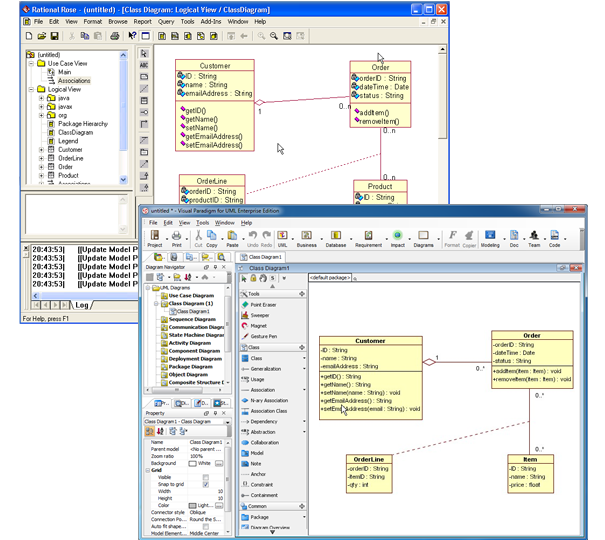
Task: Click the Project toolbar button in Visual Paradigm
Action: pos(155,238)
